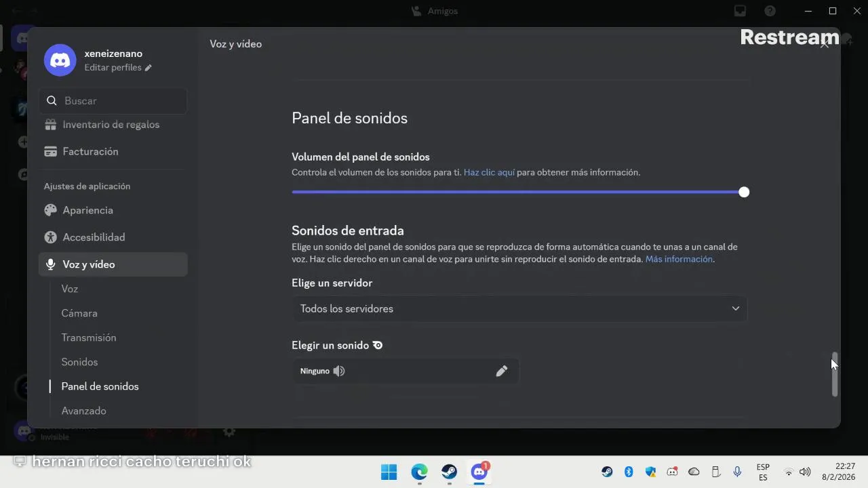The image size is (868, 488).
Task: Click the Discord taskbar icon with notification badge
Action: point(479,472)
